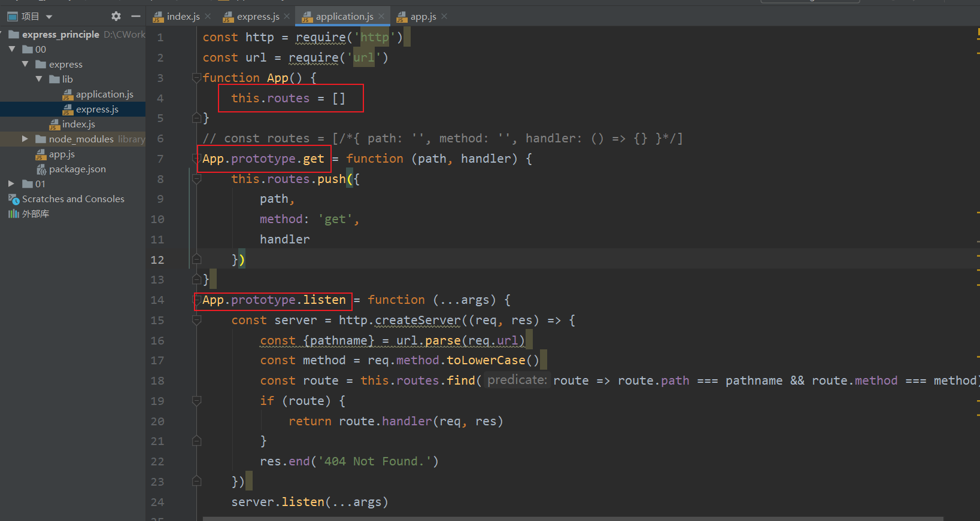The width and height of the screenshot is (980, 521).
Task: Click the external libraries icon
Action: point(14,214)
